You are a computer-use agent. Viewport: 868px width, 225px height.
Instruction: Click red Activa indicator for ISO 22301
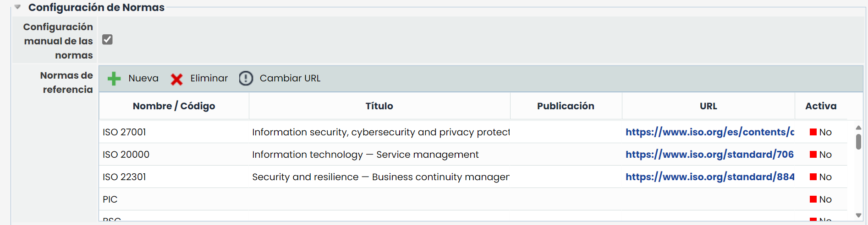pos(813,177)
